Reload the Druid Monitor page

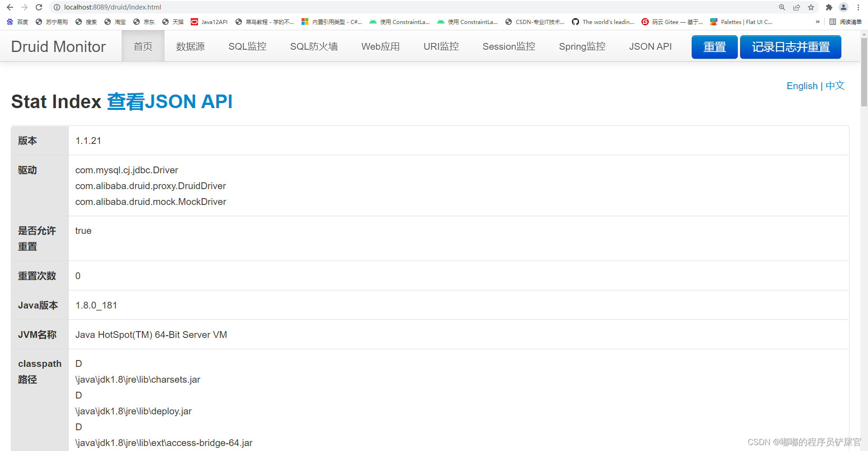coord(39,7)
